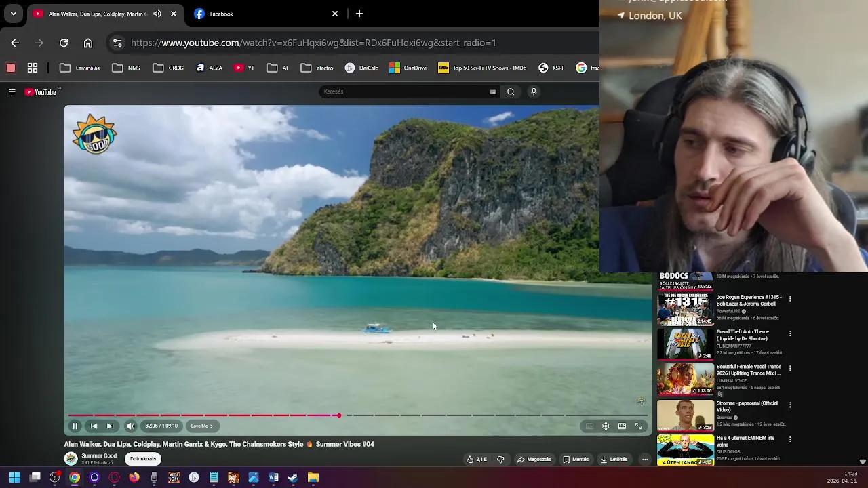Image resolution: width=868 pixels, height=488 pixels.
Task: Open Joe Rogan Experience #1315 video thumbnail
Action: coord(685,309)
